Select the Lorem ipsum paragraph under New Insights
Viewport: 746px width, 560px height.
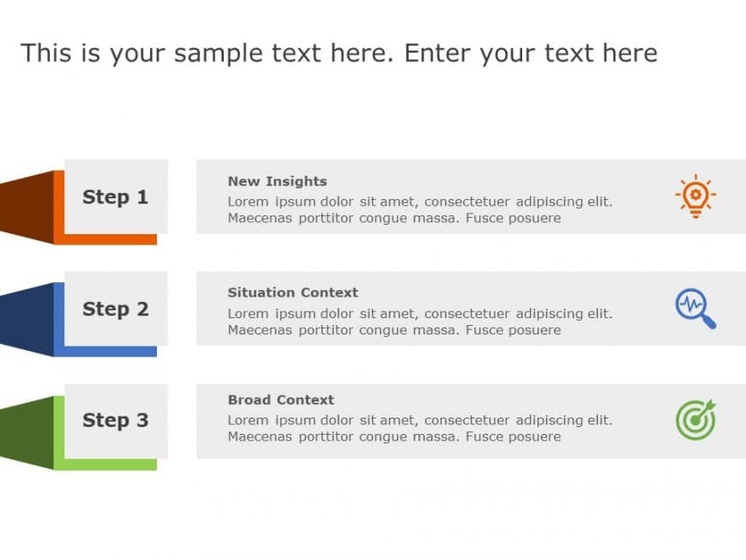(419, 210)
